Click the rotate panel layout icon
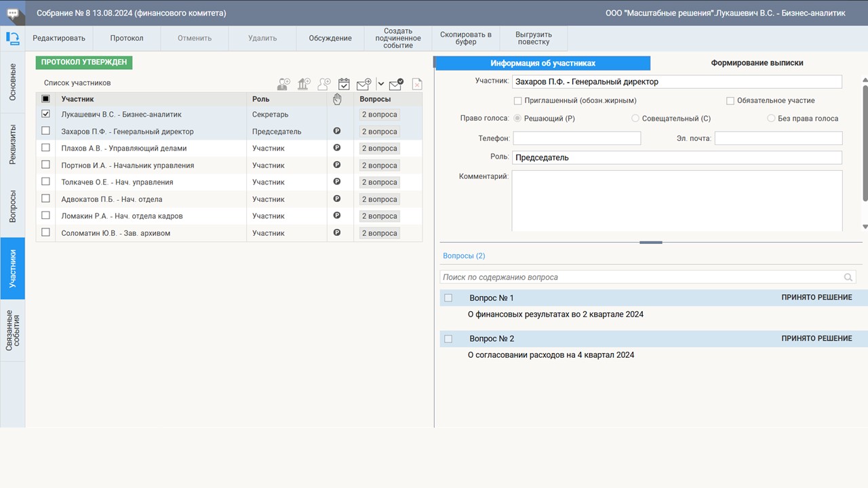868x488 pixels. click(12, 38)
